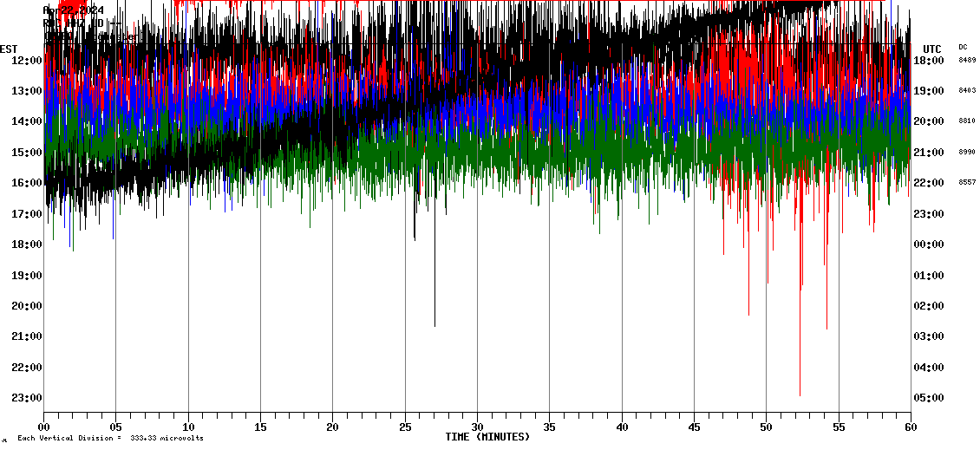The width and height of the screenshot is (980, 450).
Task: Click the DC value 8557
Action: tap(966, 183)
